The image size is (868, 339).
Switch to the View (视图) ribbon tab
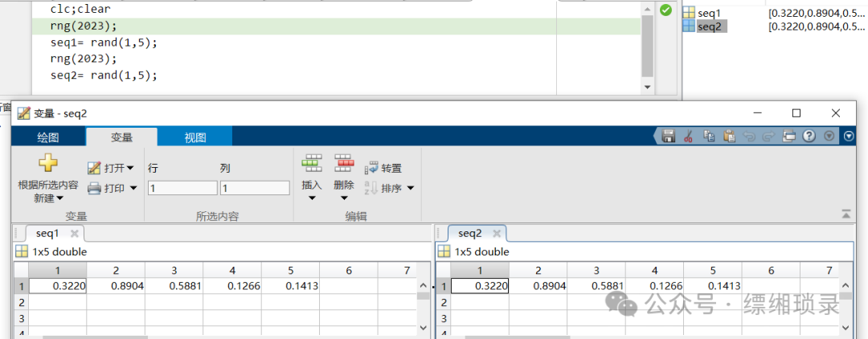coord(195,137)
